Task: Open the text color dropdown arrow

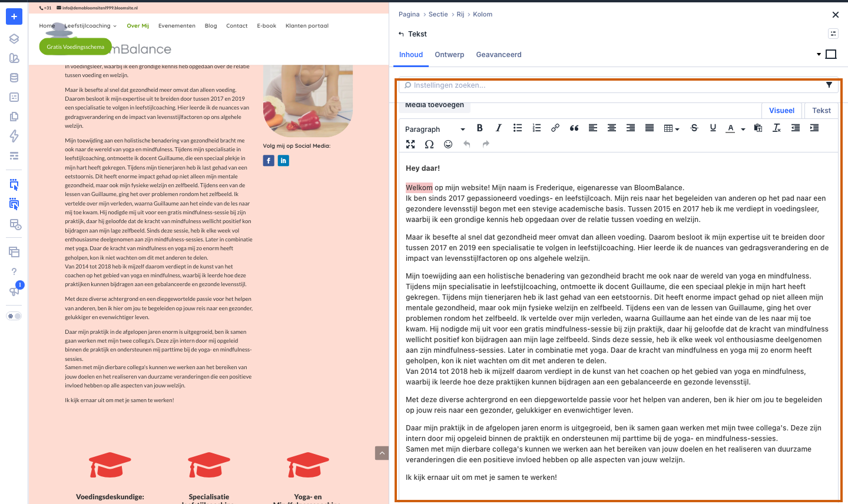Action: click(x=743, y=129)
